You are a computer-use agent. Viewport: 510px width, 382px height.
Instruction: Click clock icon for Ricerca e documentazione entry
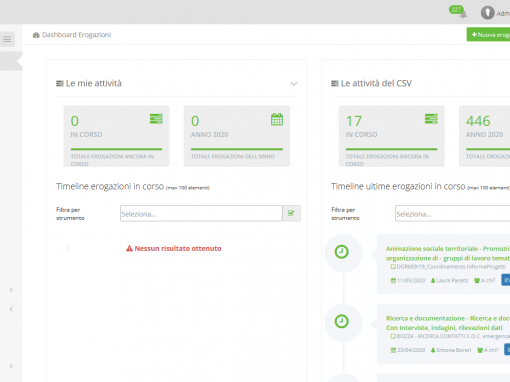tap(341, 321)
